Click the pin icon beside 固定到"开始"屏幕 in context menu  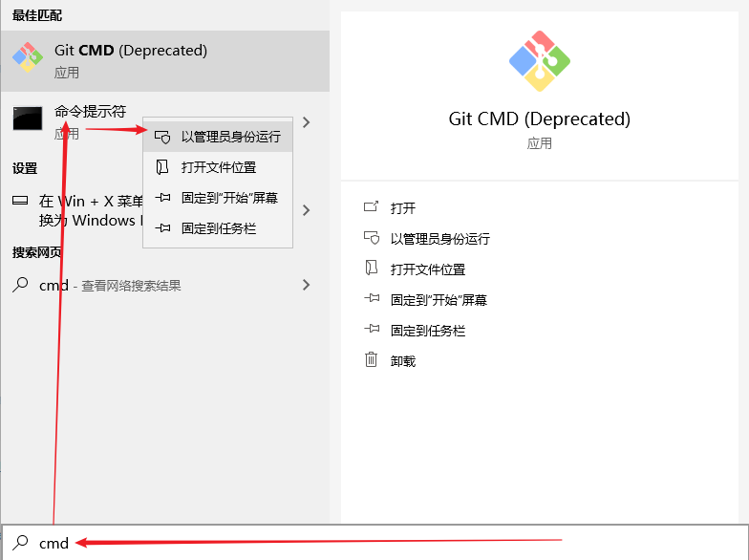[x=162, y=197]
